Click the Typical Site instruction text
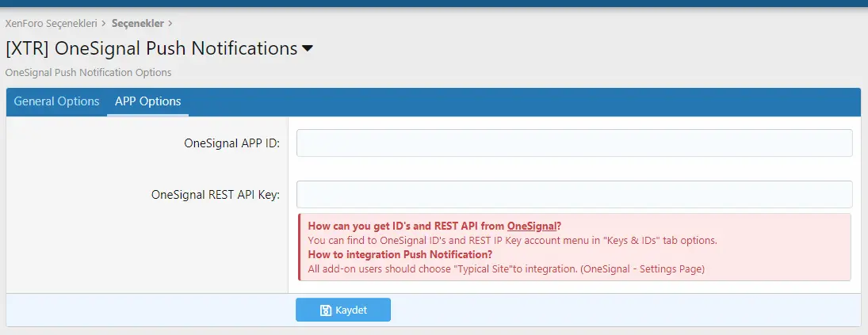Viewport: 868px width, 335px height. (x=506, y=269)
